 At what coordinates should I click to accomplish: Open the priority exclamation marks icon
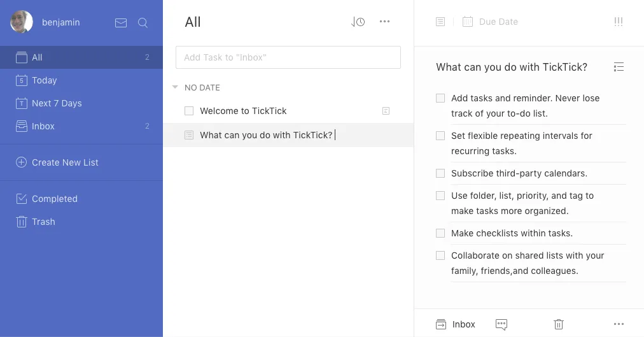[618, 22]
